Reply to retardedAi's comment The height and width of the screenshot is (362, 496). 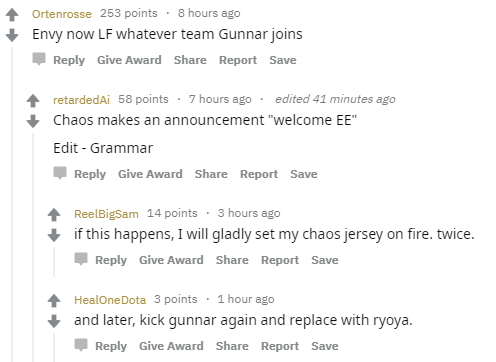pyautogui.click(x=90, y=174)
